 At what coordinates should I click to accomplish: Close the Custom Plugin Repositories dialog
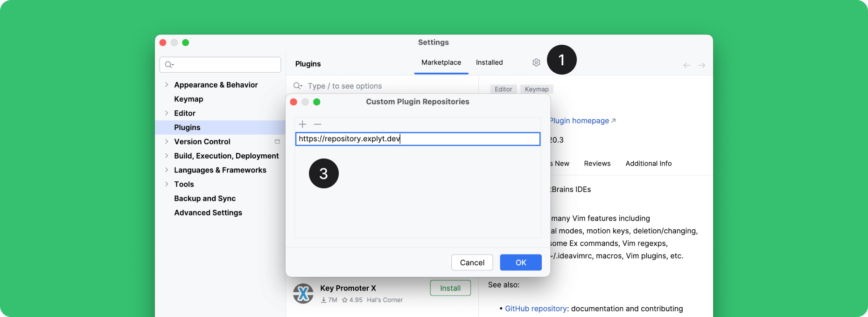(x=294, y=102)
